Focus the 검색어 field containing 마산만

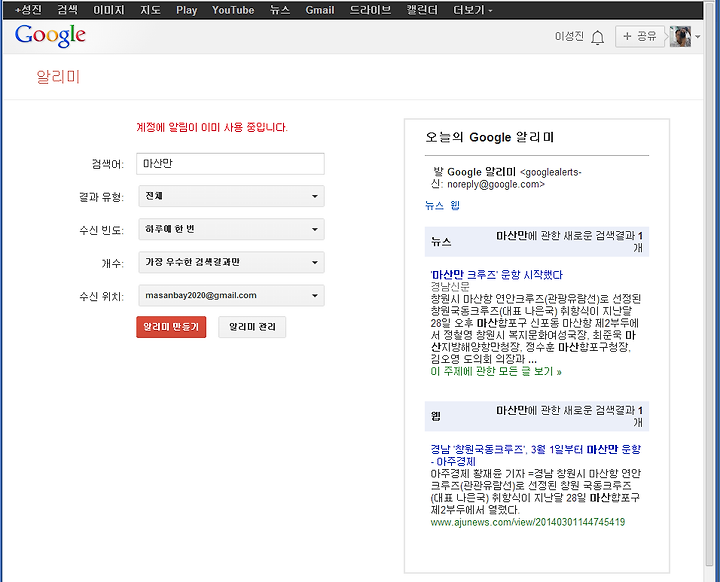231,164
